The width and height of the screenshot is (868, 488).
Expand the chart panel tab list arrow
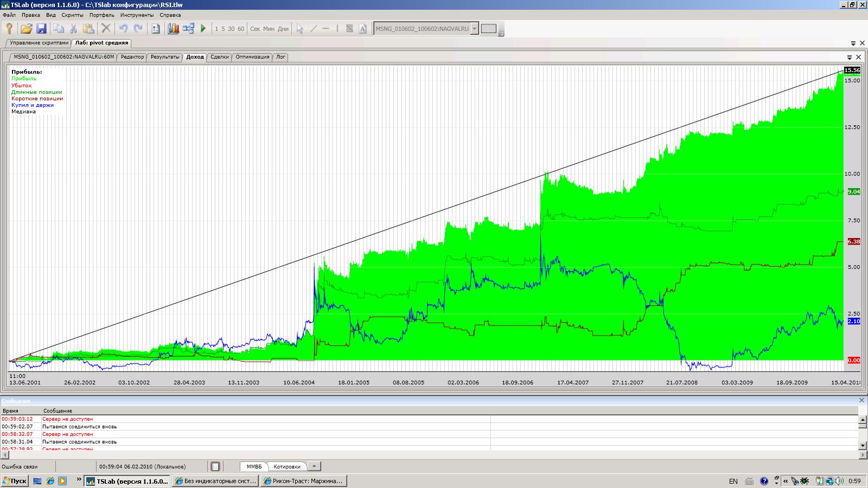point(850,57)
